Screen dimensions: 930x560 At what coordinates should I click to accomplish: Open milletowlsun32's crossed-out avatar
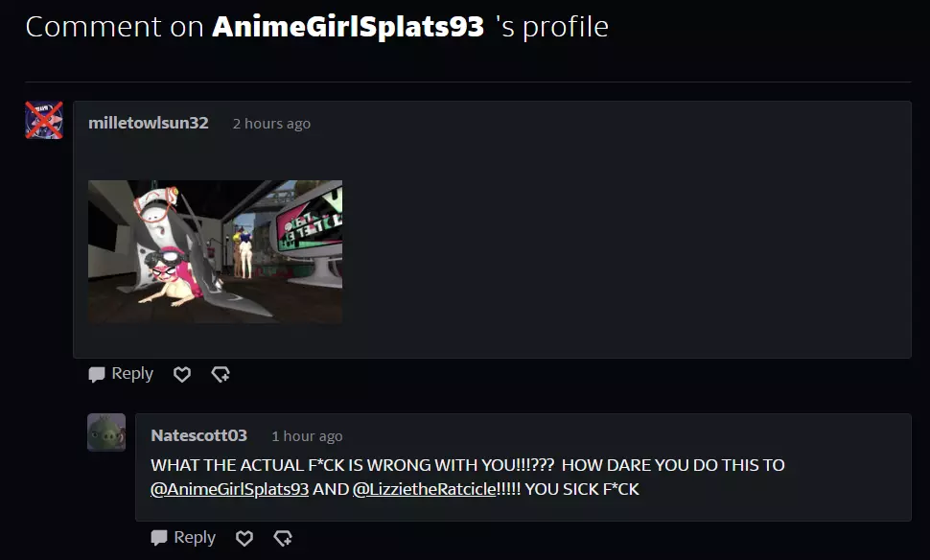44,120
